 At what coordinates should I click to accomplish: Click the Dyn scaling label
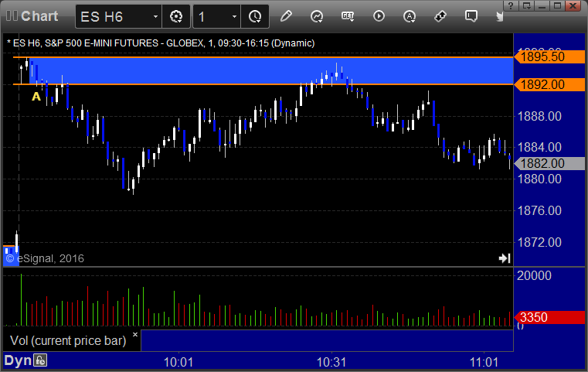(x=18, y=360)
